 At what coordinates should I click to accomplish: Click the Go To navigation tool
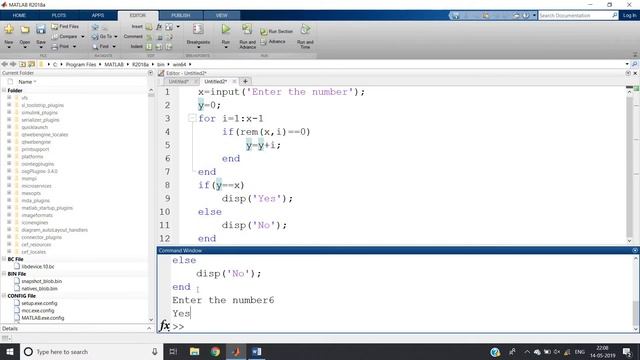(102, 36)
